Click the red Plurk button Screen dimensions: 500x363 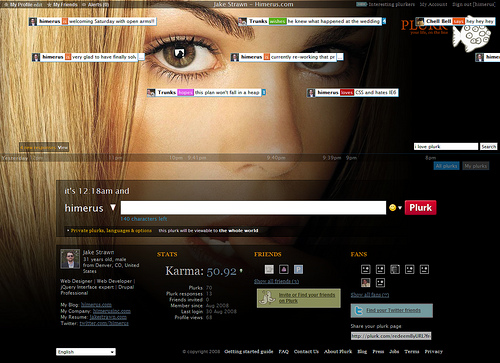click(420, 208)
